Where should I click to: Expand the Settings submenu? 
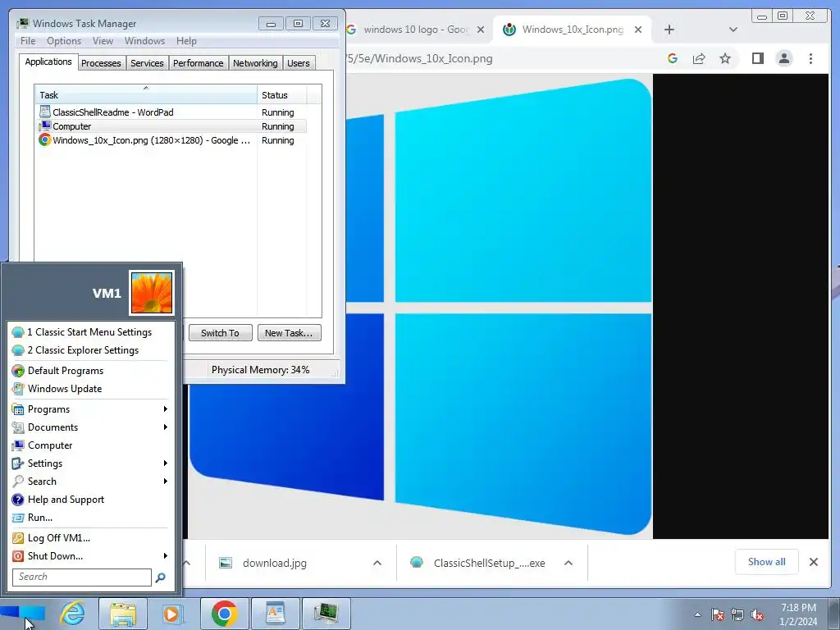(90, 463)
